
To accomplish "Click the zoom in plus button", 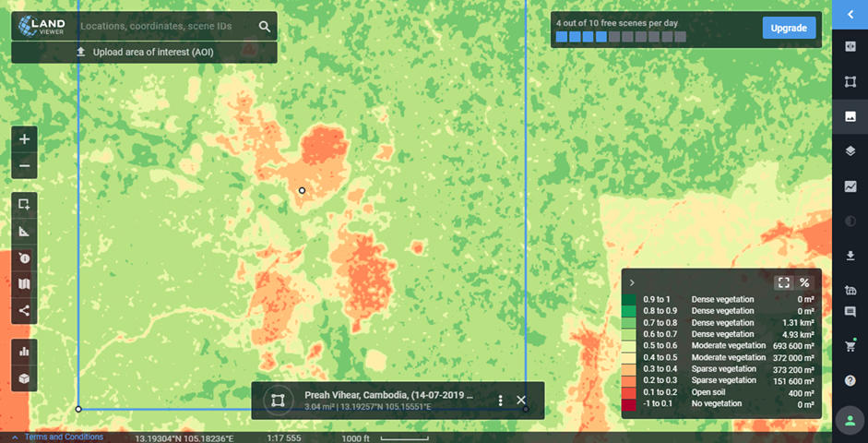I will coord(24,139).
